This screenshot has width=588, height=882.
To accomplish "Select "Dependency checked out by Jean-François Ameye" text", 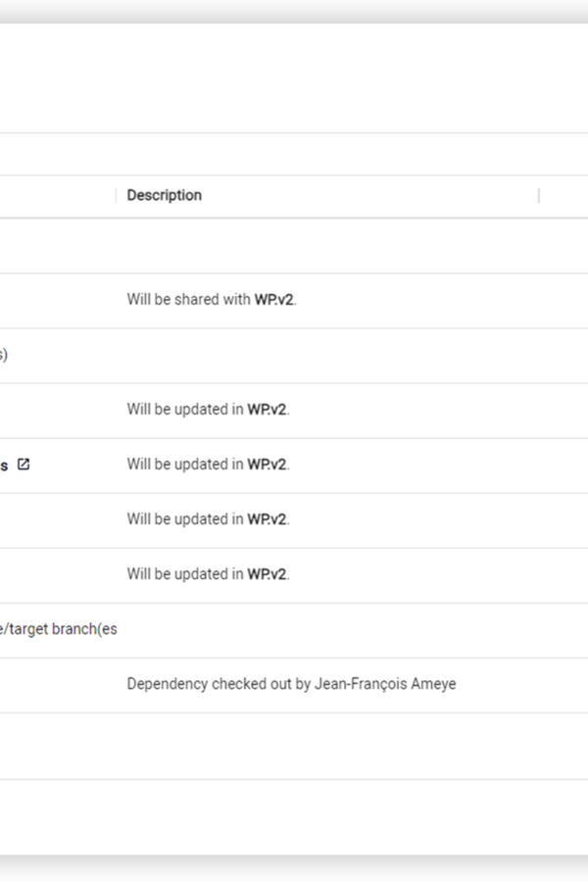I will [291, 684].
